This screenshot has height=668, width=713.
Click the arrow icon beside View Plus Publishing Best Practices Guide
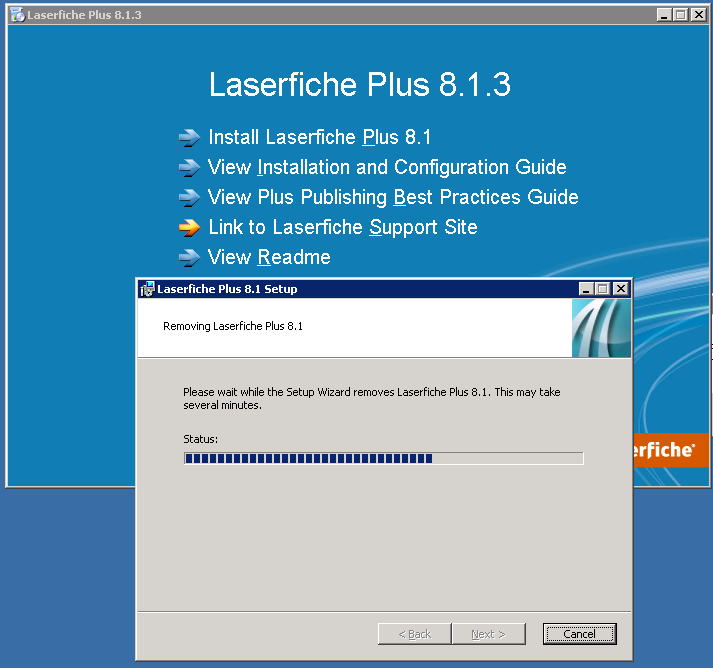click(x=189, y=198)
